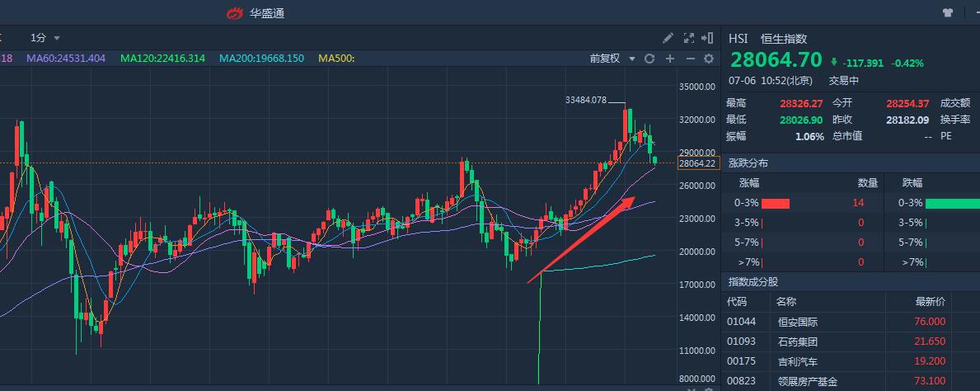Sort by the 最新价 column header
The width and height of the screenshot is (980, 391).
coord(931,302)
